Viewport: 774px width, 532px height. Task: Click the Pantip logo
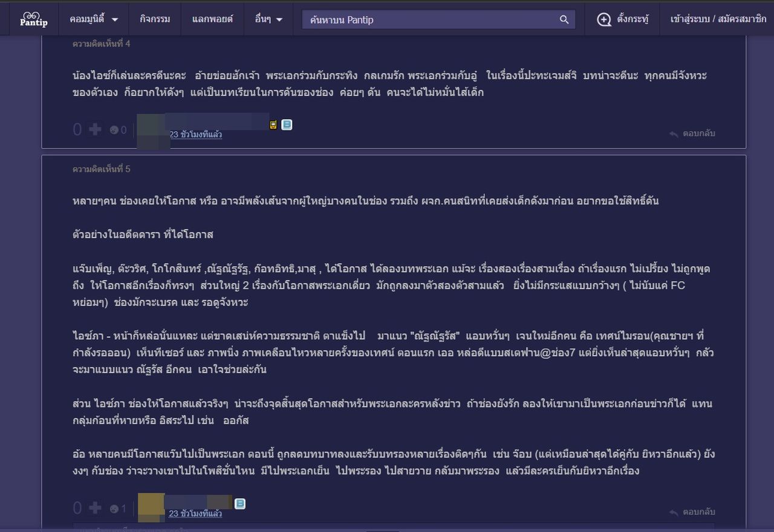33,19
